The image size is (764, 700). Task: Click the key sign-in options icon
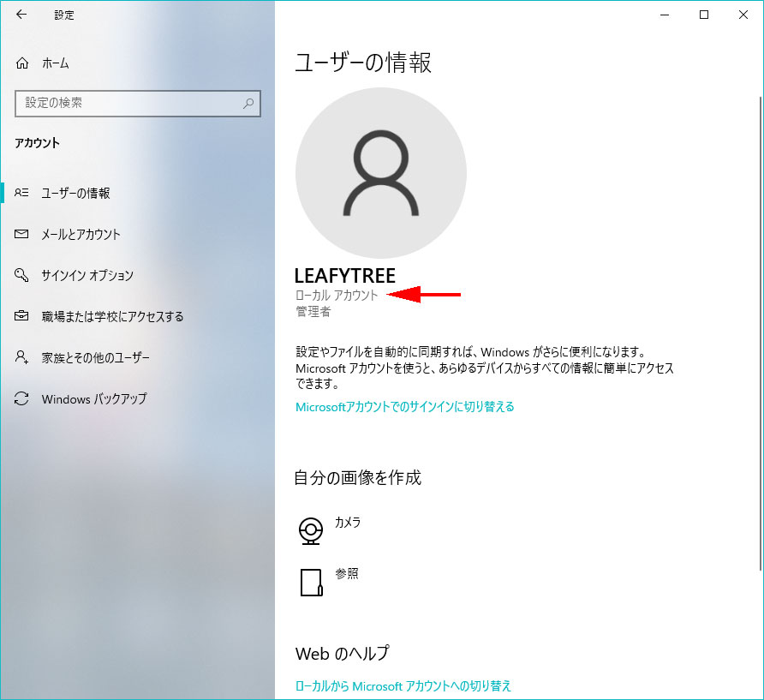coord(22,276)
